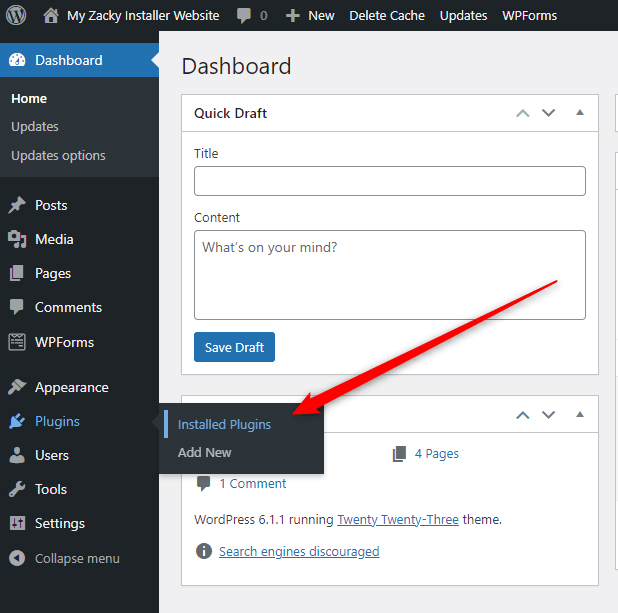Open the Home submenu item

pos(29,99)
